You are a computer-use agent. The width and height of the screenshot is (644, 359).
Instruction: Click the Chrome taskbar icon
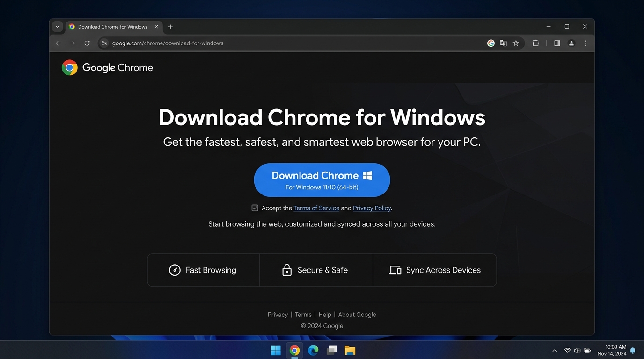click(294, 350)
